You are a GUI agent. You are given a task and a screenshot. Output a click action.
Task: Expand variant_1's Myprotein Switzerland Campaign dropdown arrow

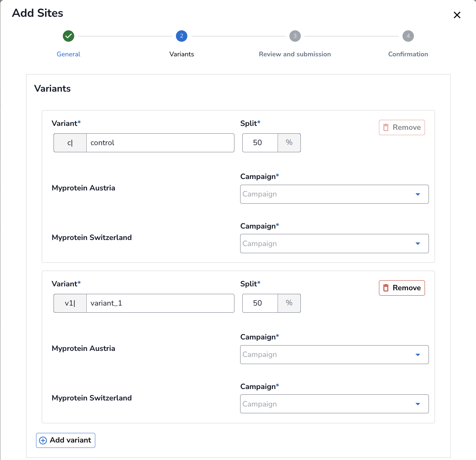[417, 404]
